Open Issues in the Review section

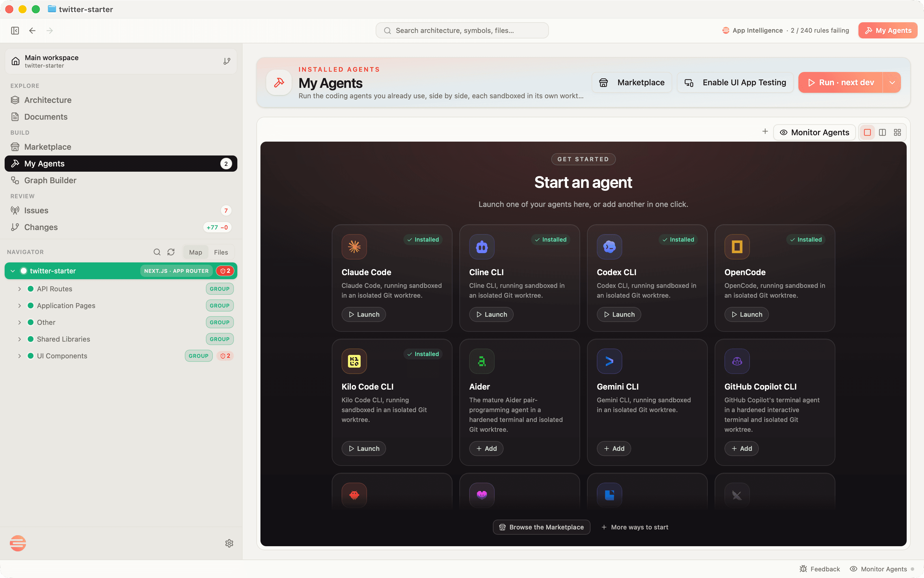121,211
